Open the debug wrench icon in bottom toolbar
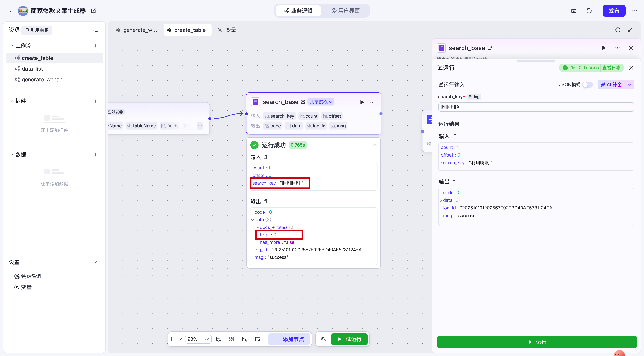Viewport: 644px width, 356px height. coord(323,339)
